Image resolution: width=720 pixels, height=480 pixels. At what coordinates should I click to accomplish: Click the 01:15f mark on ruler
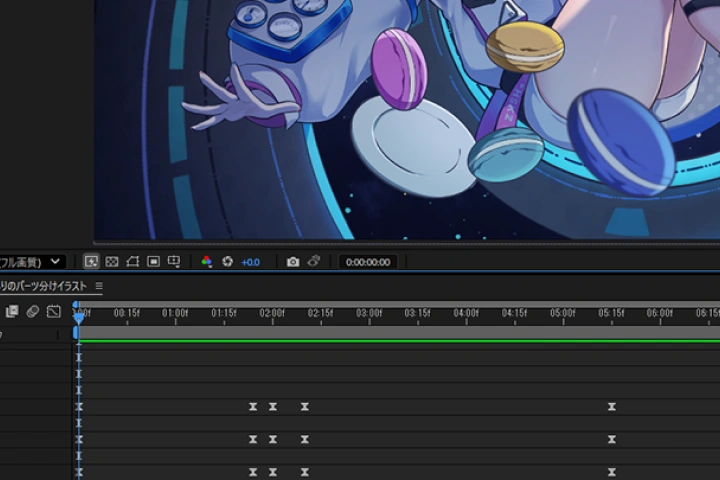(x=224, y=313)
